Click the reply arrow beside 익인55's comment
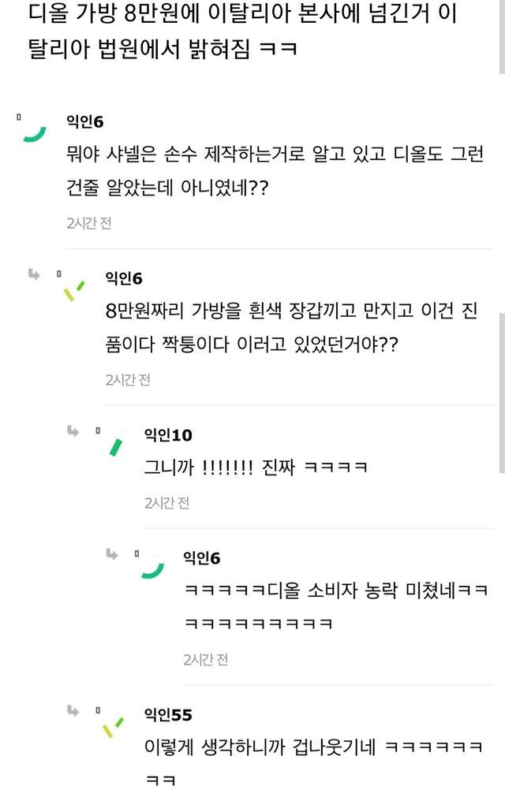The width and height of the screenshot is (505, 812). click(73, 711)
